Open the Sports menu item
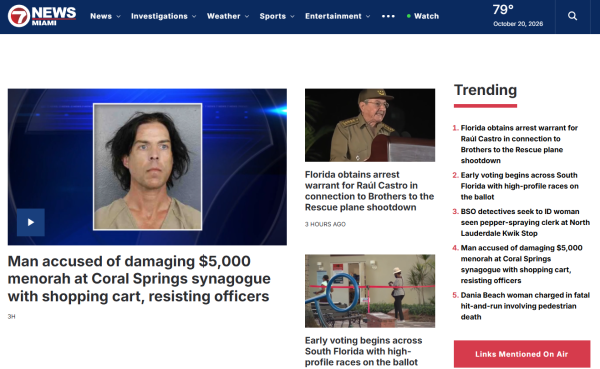 [x=272, y=16]
